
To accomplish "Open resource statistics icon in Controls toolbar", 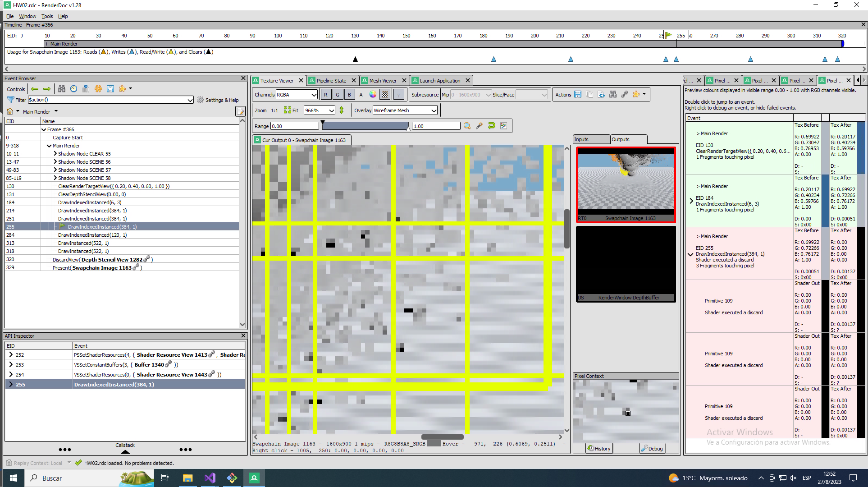I will pyautogui.click(x=86, y=89).
